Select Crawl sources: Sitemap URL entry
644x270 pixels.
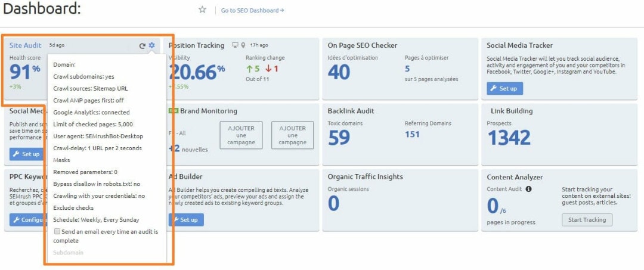[x=90, y=88]
